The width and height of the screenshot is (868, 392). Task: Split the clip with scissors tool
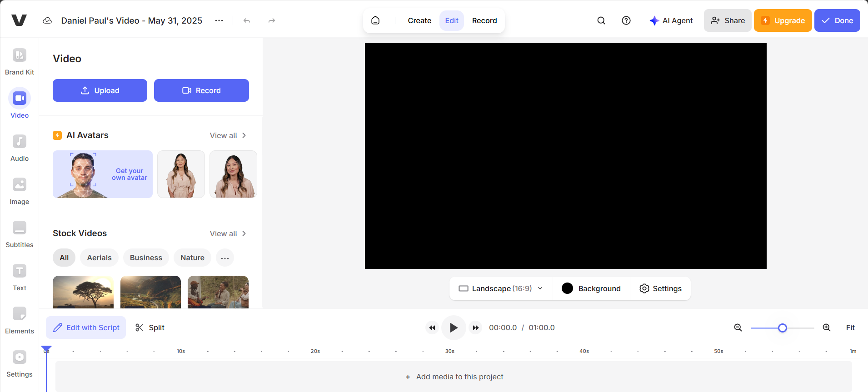point(150,327)
